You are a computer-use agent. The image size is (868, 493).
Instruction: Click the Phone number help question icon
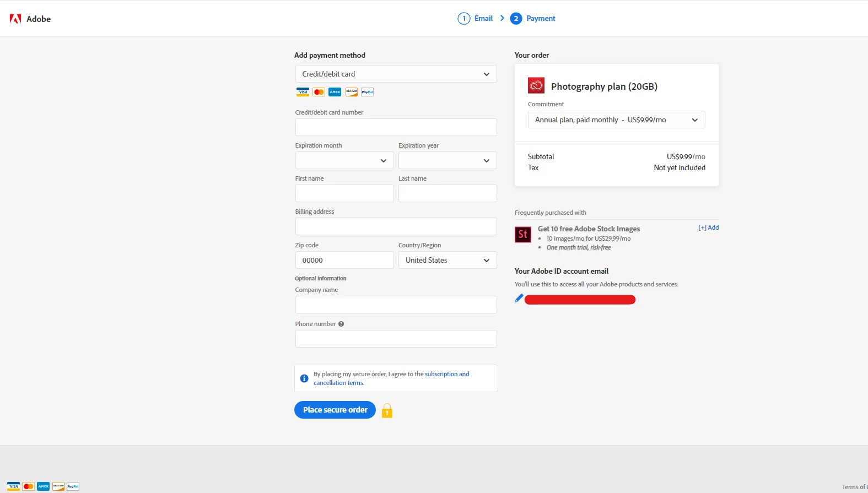click(341, 324)
